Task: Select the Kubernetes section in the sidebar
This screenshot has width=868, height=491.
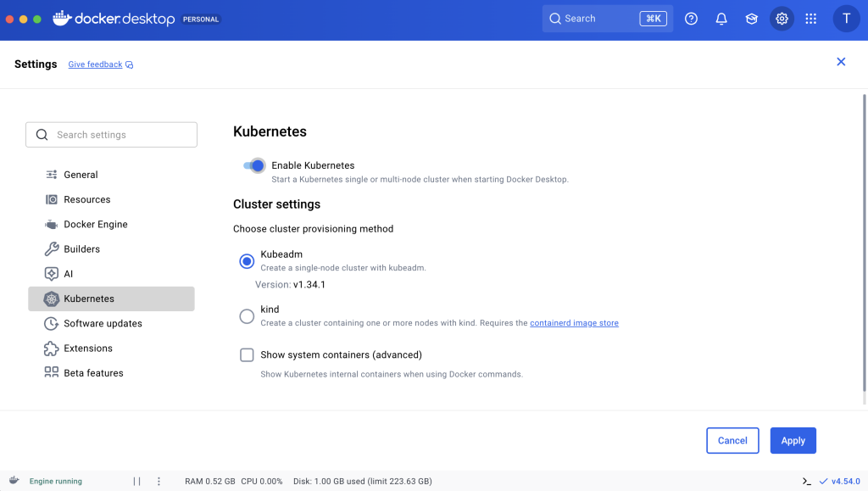Action: coord(88,299)
